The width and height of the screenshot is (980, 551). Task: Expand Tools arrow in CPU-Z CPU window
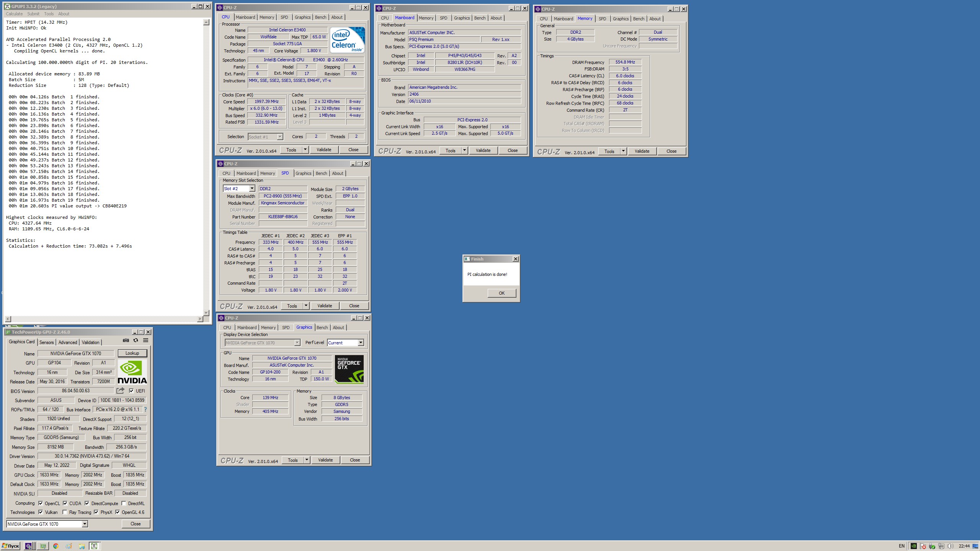point(305,150)
